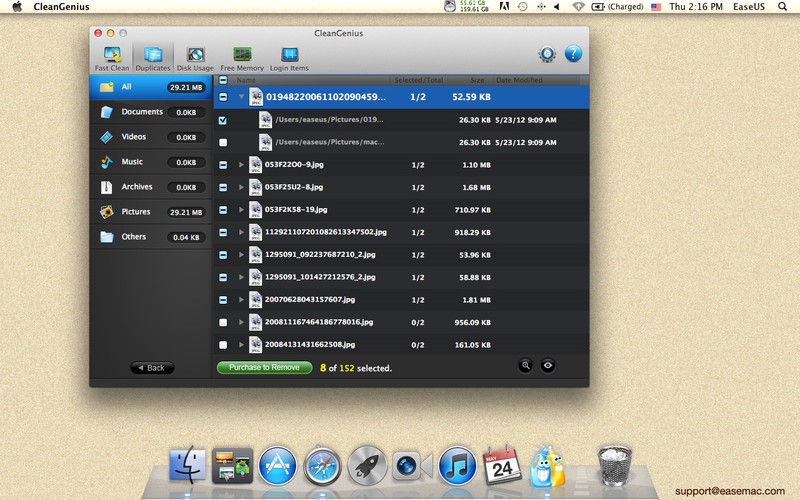Sort by the Date Modified column header
Screen dimensions: 800x500
(x=519, y=80)
